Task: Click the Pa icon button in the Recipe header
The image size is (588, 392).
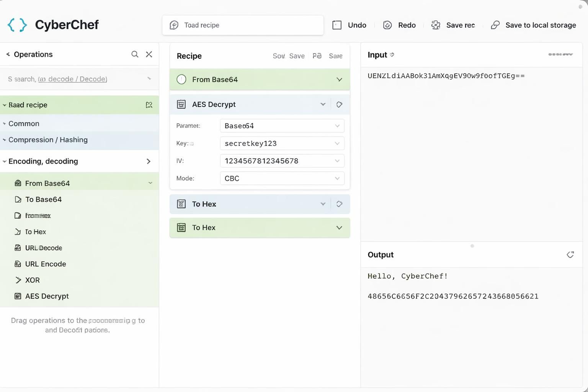Action: tap(317, 56)
